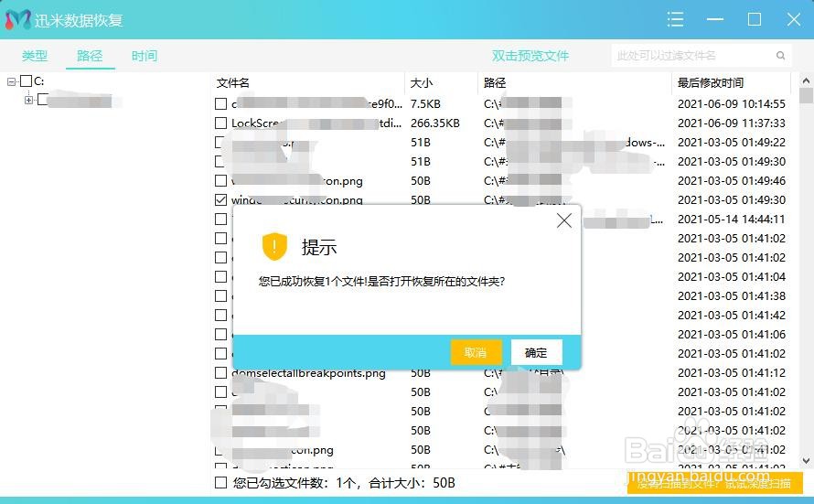The width and height of the screenshot is (814, 504).
Task: Click the scrollbar down arrow
Action: pos(806,460)
